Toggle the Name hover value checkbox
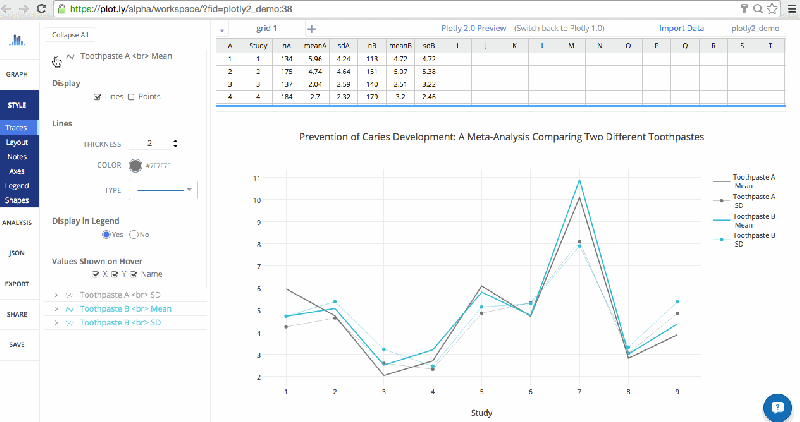800x422 pixels. (x=134, y=274)
